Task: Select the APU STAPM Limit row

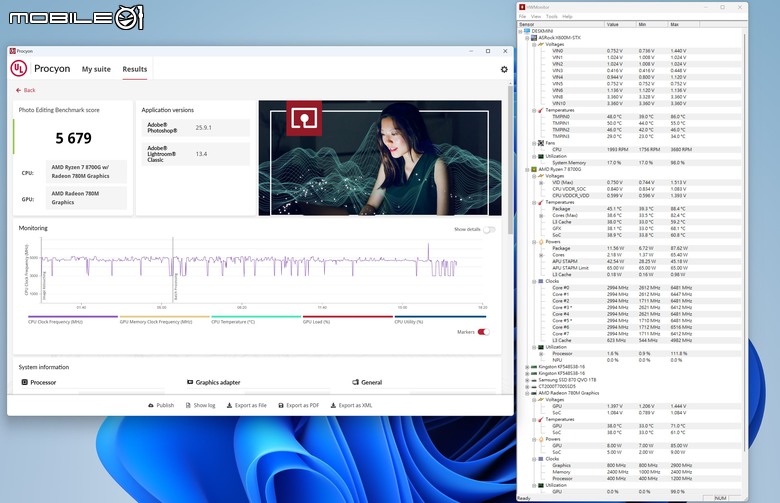Action: pyautogui.click(x=629, y=268)
